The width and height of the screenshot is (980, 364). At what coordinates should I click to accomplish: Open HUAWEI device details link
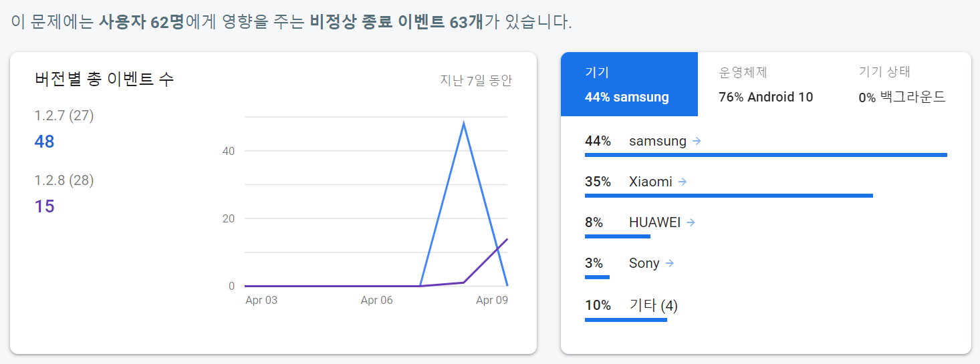click(654, 222)
